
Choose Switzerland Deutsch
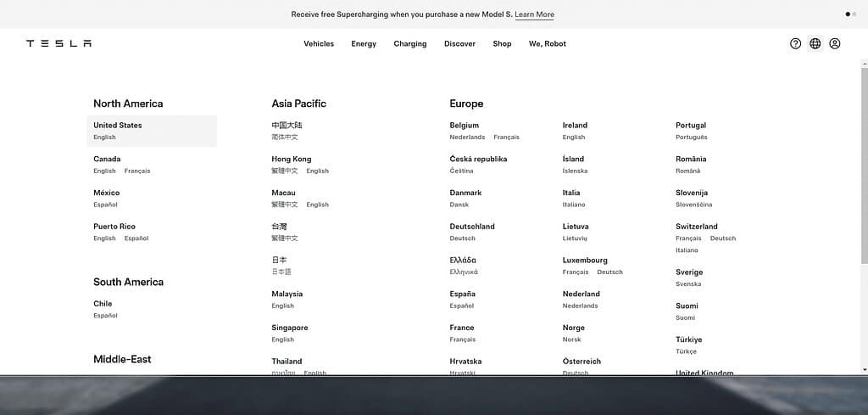click(723, 238)
